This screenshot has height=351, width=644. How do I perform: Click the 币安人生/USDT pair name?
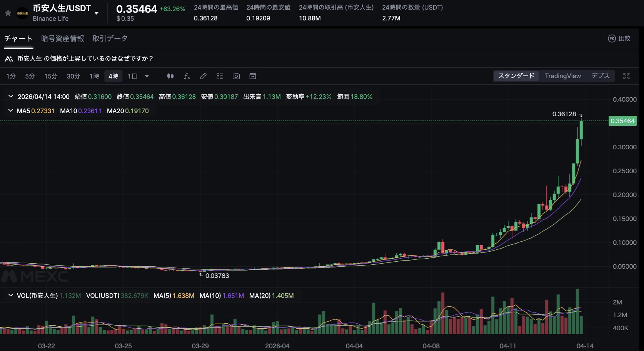tap(62, 8)
